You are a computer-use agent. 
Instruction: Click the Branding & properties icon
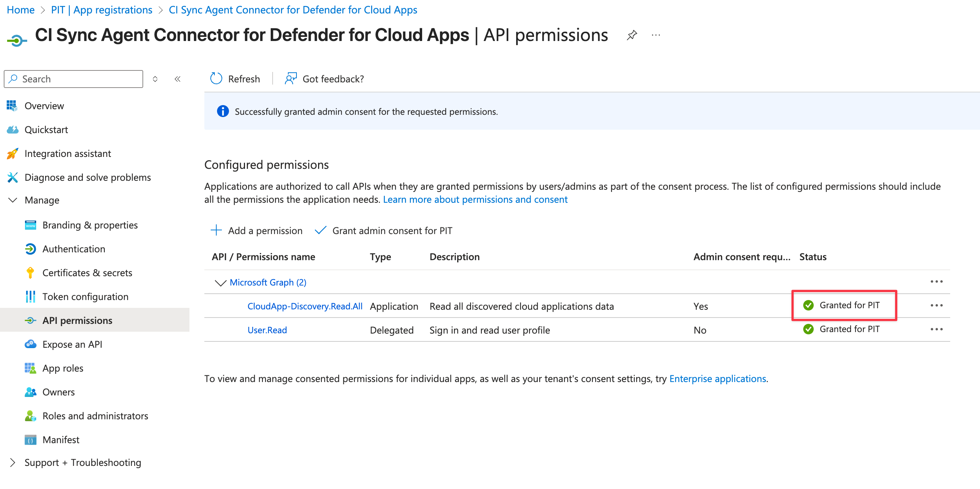[31, 225]
